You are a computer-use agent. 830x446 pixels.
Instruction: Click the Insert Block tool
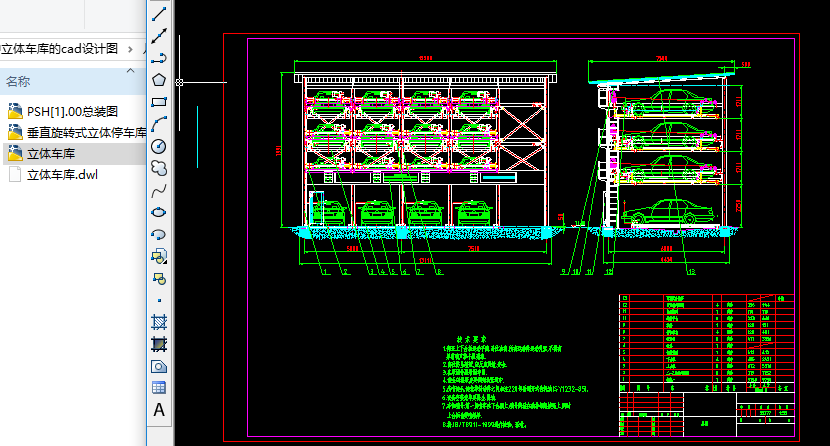[x=159, y=257]
